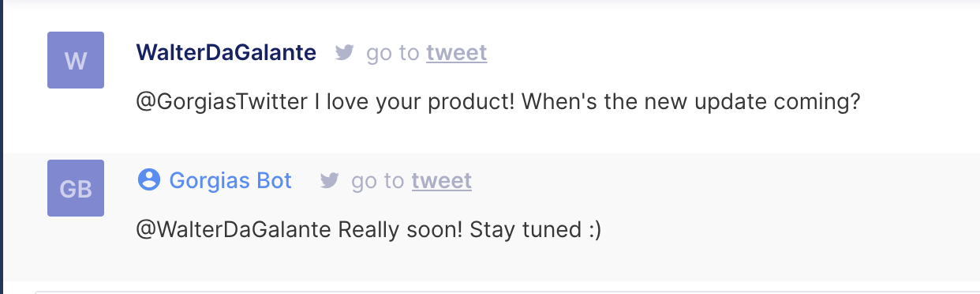This screenshot has height=294, width=980.
Task: Open the tweet link in WalterDaGalante's message header
Action: coord(457,53)
